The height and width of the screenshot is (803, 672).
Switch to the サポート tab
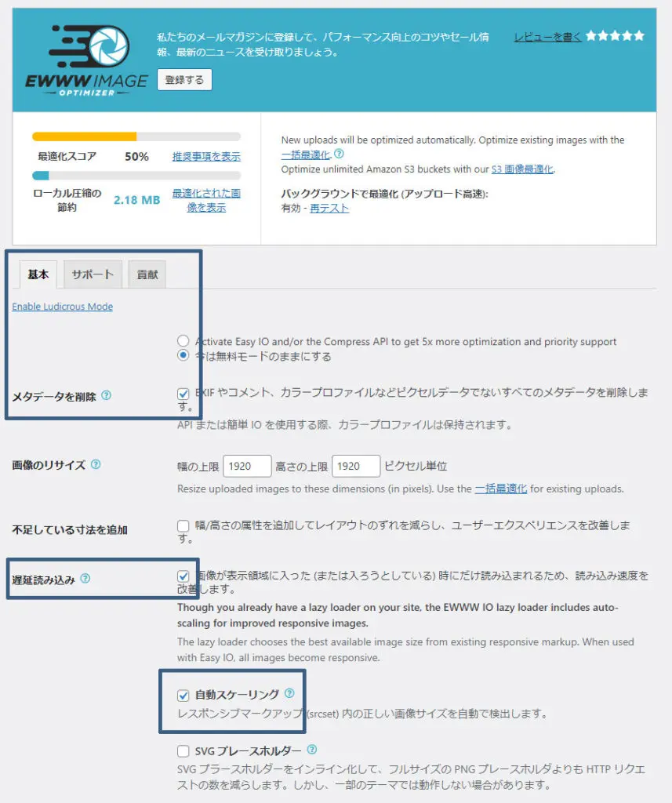(x=93, y=274)
